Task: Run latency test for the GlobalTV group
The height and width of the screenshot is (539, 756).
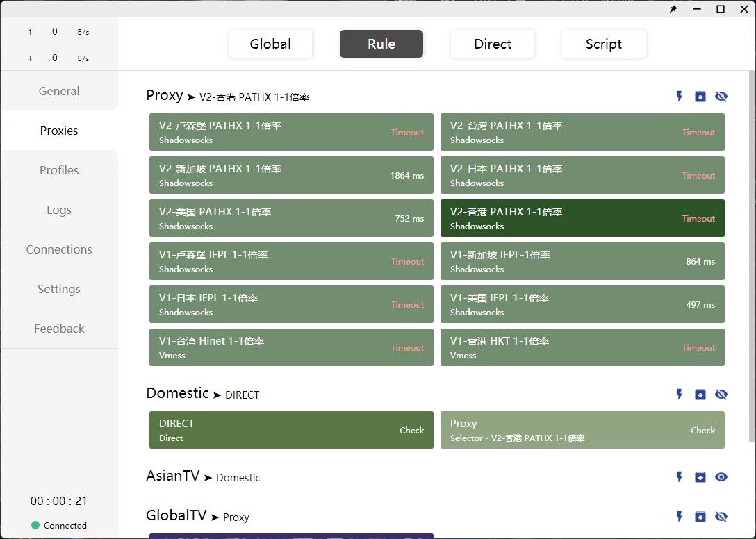Action: coord(679,517)
